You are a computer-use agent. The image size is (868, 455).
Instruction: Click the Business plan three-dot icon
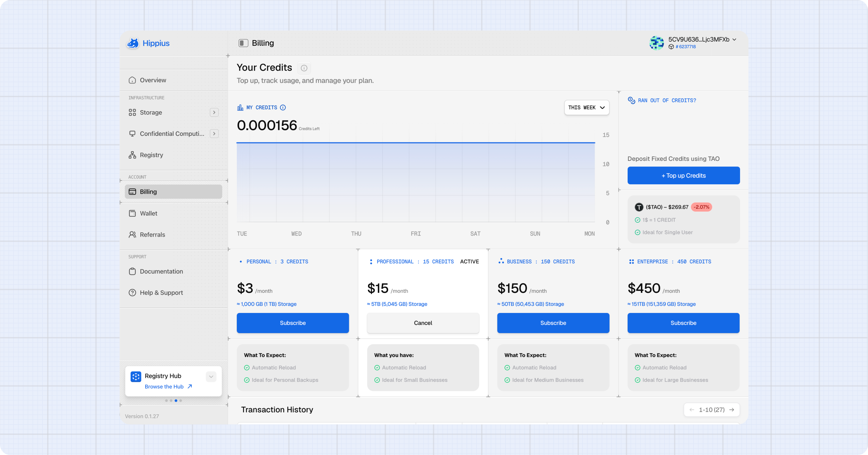coord(501,261)
